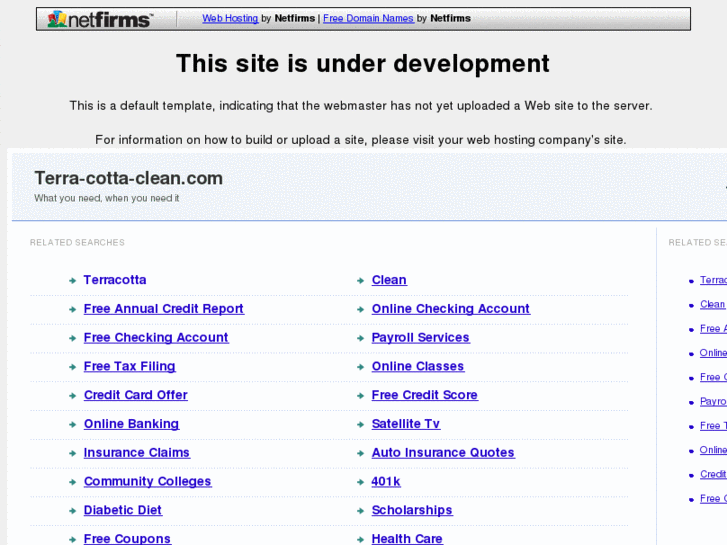This screenshot has height=545, width=727.
Task: Click the arrow bullet beside Online Banking
Action: point(72,424)
